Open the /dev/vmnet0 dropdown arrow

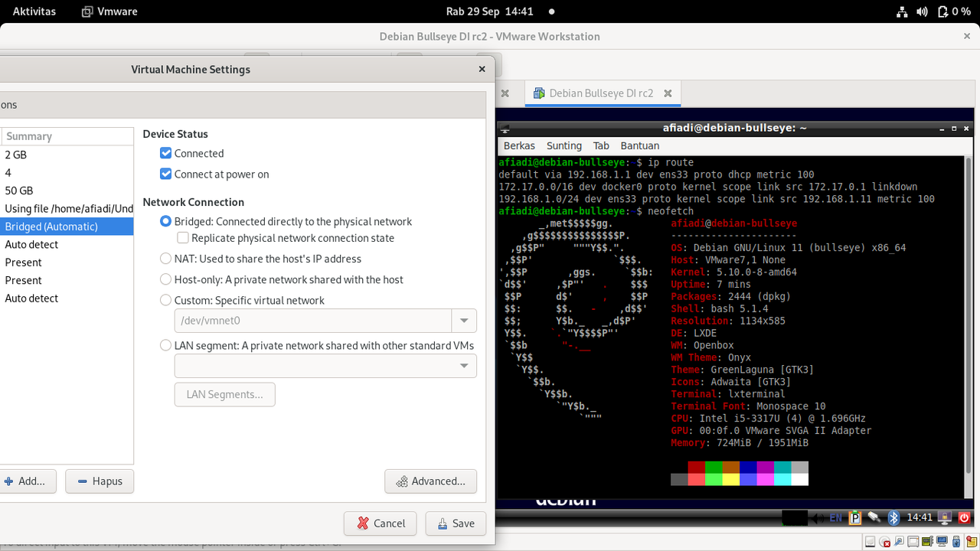click(x=464, y=321)
